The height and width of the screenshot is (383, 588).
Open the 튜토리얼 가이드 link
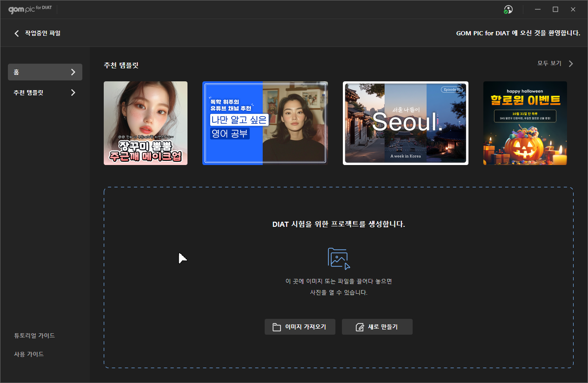pos(34,336)
